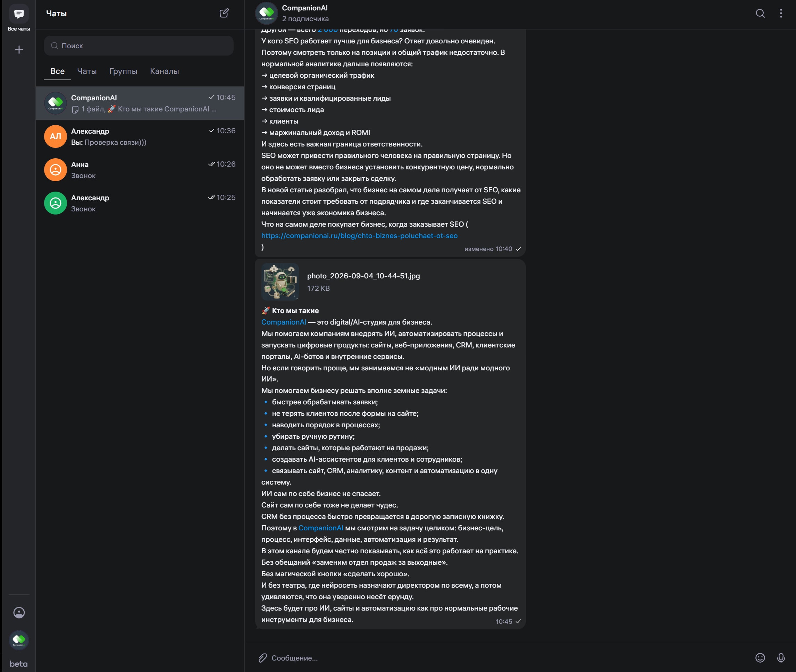Click the bullet убирать ручную рутину;
796x672 pixels.
coord(313,436)
